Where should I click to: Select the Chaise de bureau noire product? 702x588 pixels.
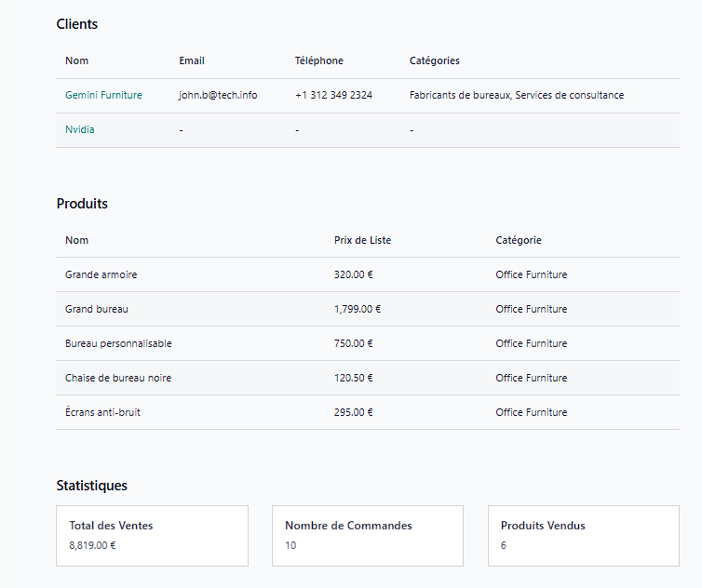118,378
